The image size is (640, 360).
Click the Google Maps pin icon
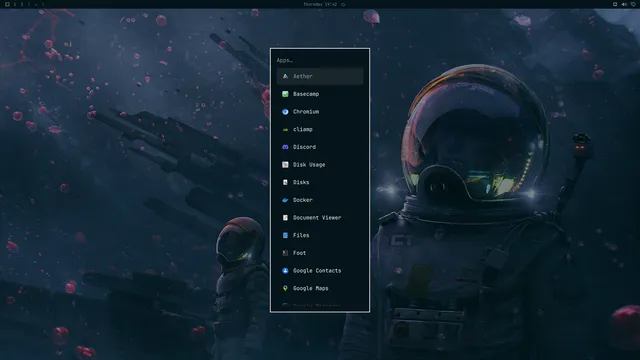tap(285, 288)
